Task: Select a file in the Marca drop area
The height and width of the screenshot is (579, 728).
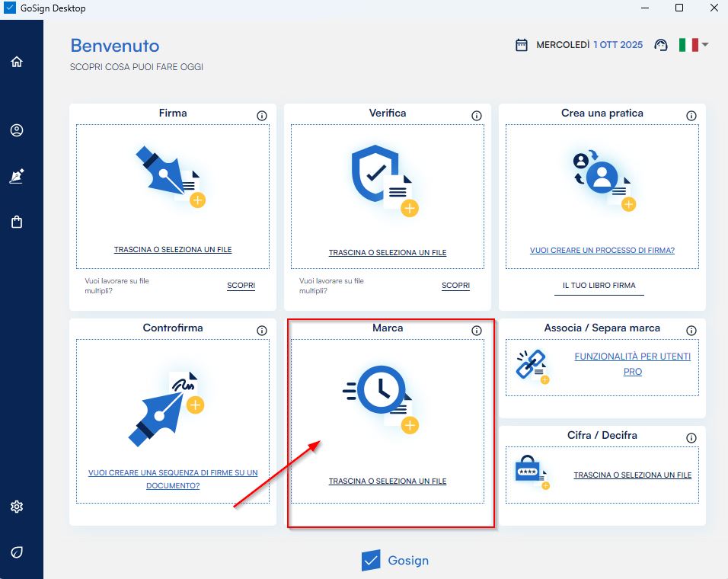Action: (x=387, y=481)
